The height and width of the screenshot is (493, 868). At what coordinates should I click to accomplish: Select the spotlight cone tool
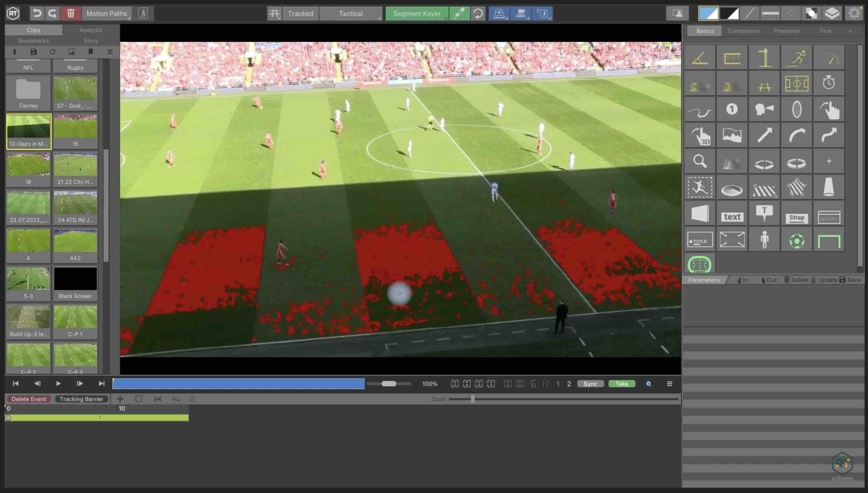click(829, 187)
